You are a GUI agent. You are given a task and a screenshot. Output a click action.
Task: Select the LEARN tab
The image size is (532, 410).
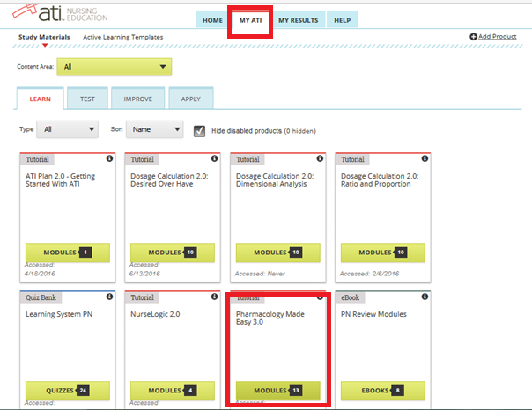tap(40, 99)
